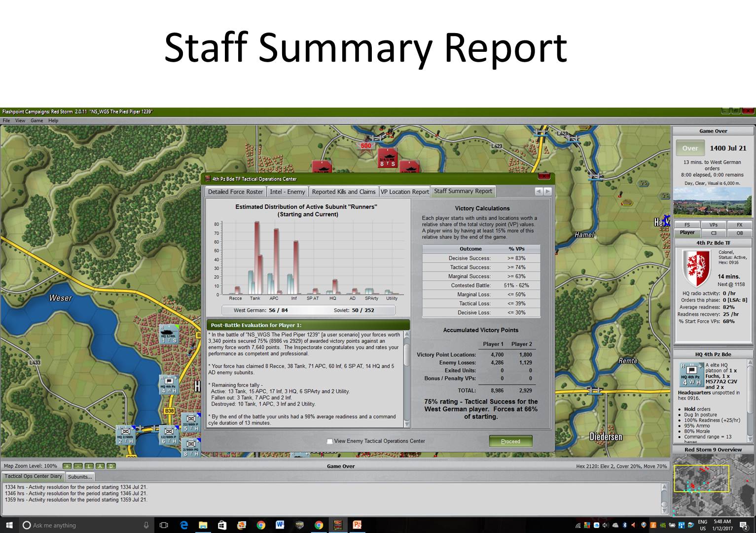756x533 pixels.
Task: Switch to Reported Kills and Claims tab
Action: [344, 191]
